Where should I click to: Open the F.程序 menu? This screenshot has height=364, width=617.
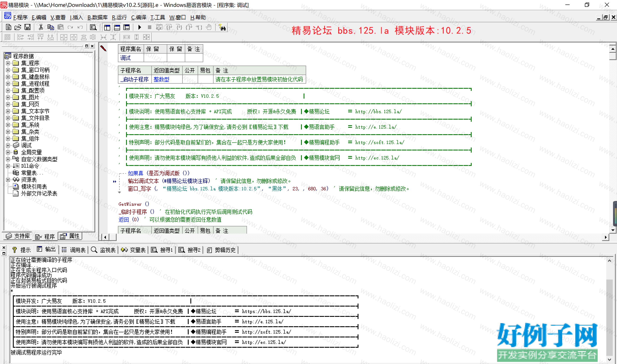click(x=20, y=17)
